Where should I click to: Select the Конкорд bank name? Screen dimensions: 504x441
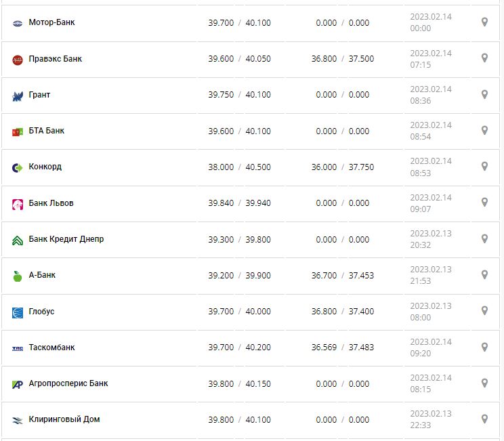point(45,167)
